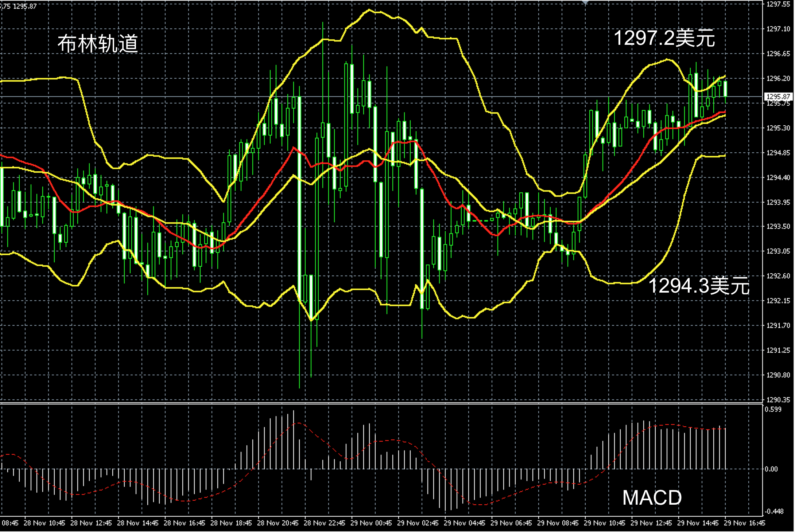
Task: Click the 29 Nov 08:45 time label
Action: point(558,523)
